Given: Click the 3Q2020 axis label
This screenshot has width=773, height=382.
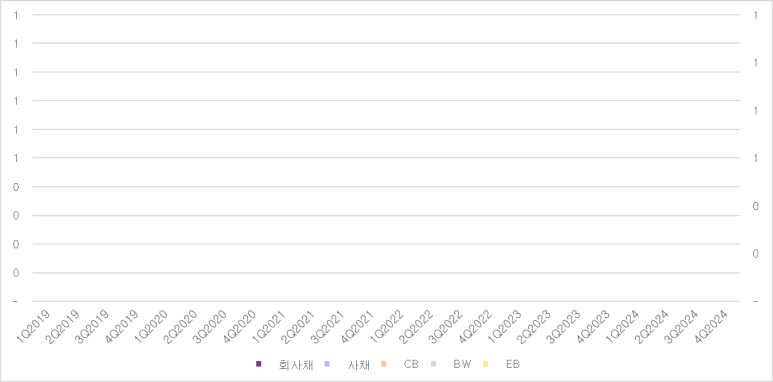Looking at the screenshot, I should coord(211,326).
